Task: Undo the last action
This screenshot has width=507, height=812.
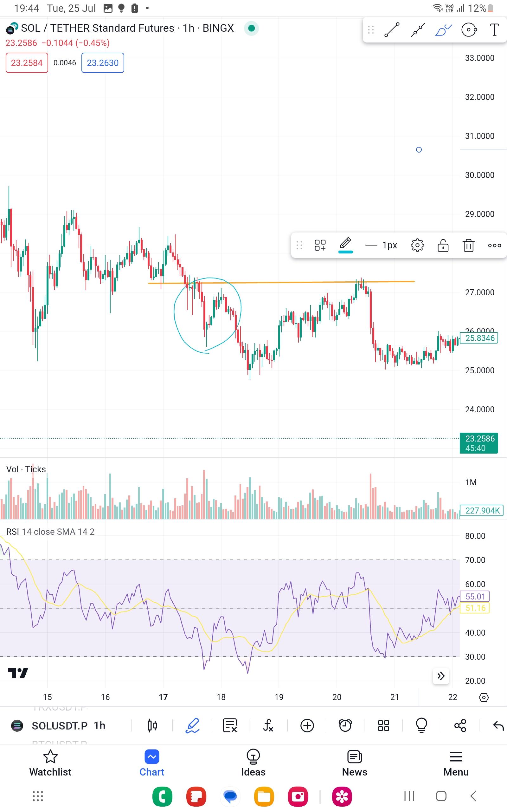Action: [x=498, y=726]
